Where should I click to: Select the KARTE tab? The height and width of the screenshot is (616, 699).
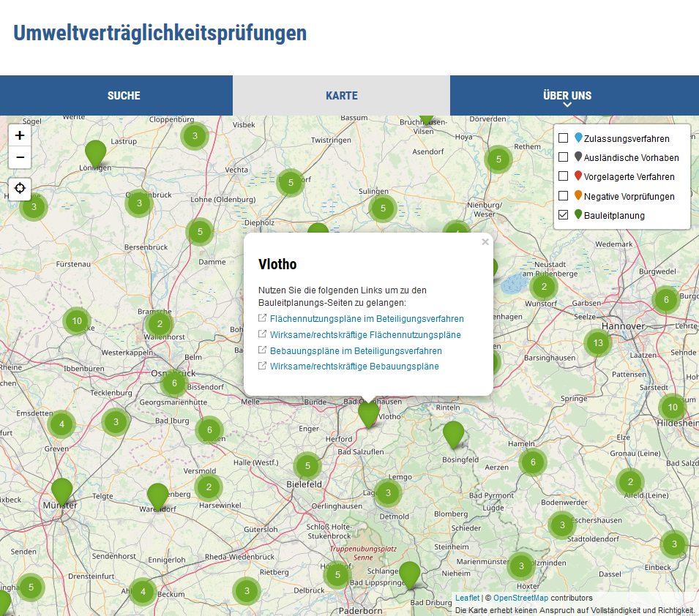click(341, 95)
